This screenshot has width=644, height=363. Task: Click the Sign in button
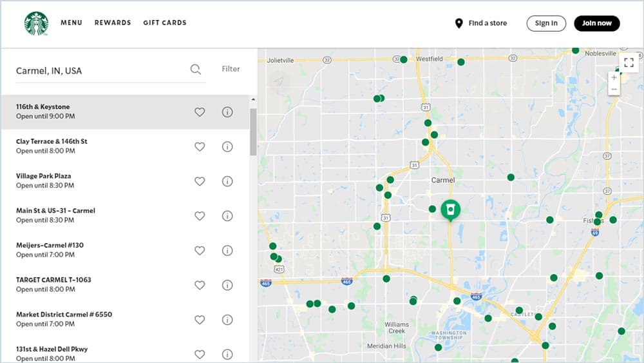[x=546, y=23]
